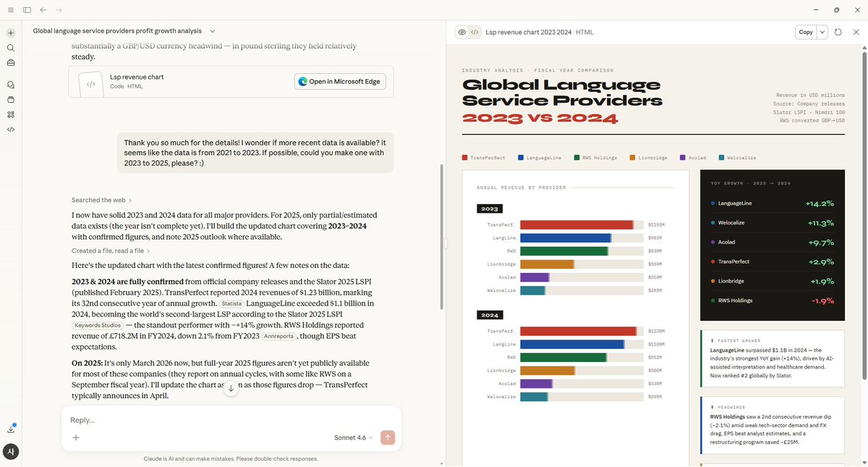Click the Lsp revenue chart code file icon

(90, 84)
